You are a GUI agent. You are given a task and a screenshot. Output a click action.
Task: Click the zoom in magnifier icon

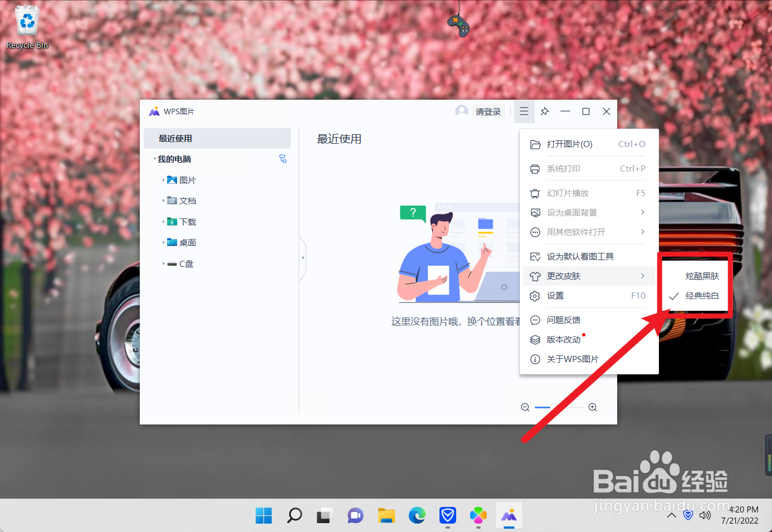[593, 407]
